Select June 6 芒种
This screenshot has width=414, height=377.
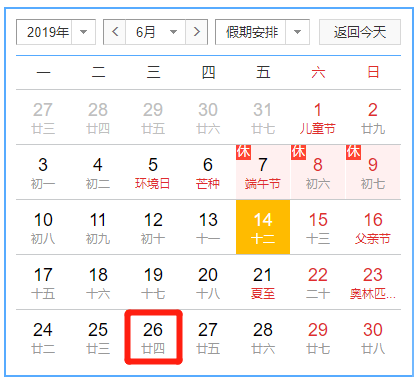208,172
